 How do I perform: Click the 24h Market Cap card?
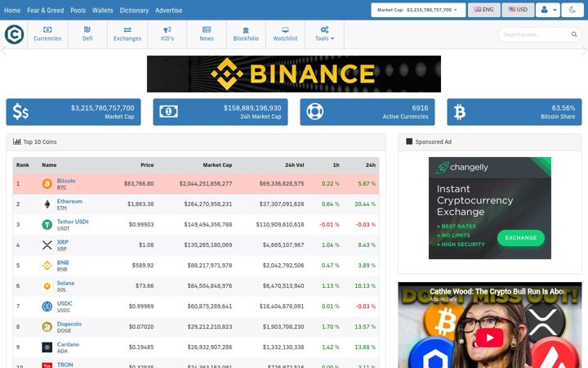point(220,112)
